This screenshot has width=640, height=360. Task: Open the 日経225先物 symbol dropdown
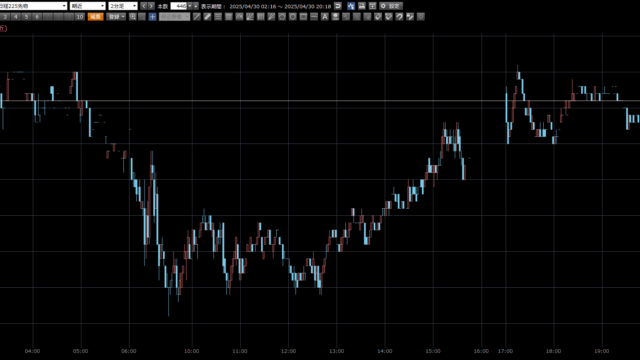click(33, 6)
